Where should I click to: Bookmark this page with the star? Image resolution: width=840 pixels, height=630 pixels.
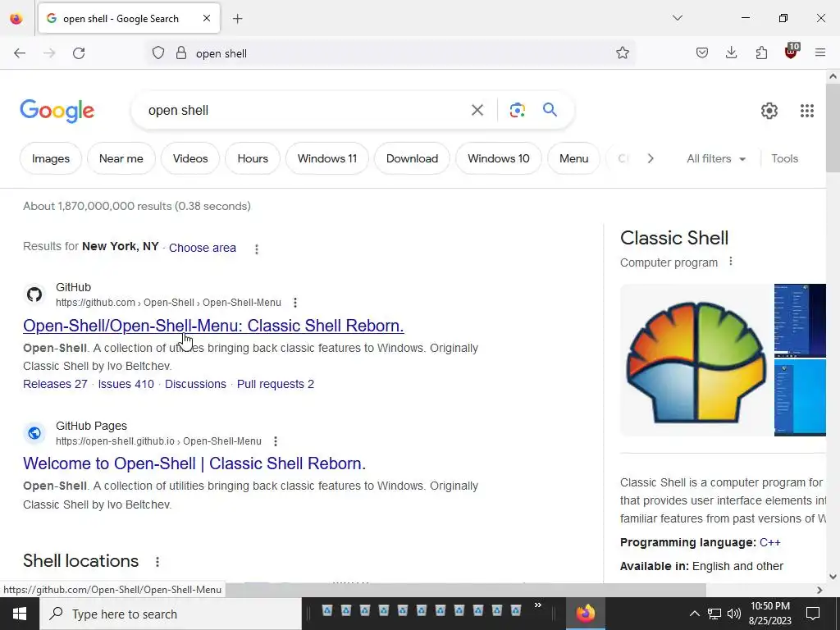click(x=622, y=53)
